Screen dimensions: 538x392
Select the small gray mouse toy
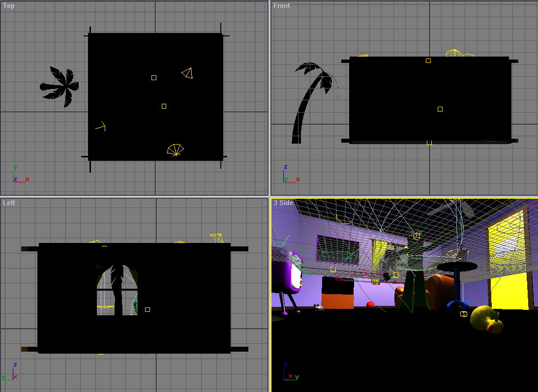[x=319, y=307]
